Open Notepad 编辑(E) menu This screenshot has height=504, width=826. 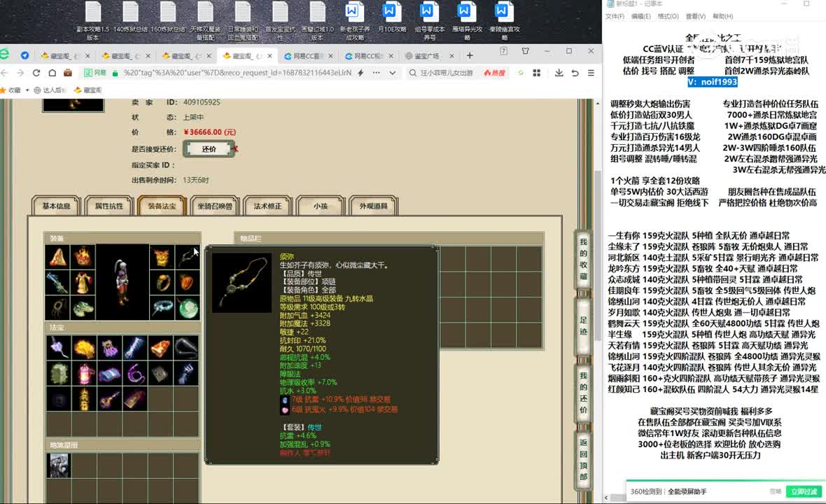pyautogui.click(x=641, y=16)
